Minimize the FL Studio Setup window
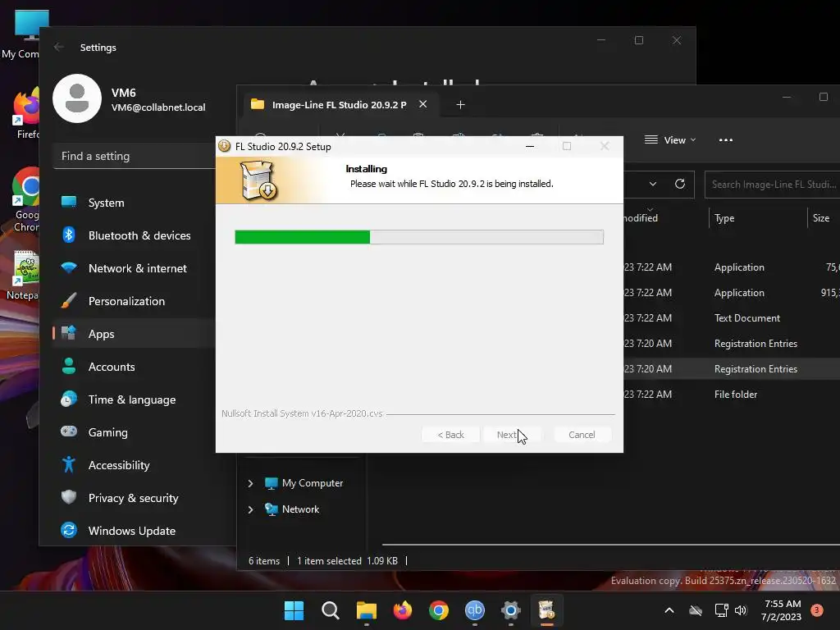The image size is (840, 630). (x=530, y=146)
